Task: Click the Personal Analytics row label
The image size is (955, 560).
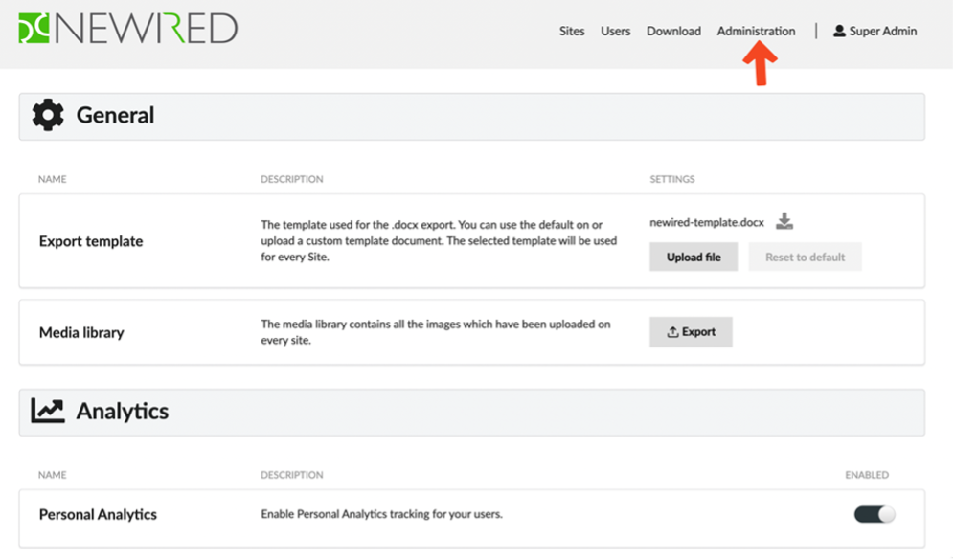Action: click(x=98, y=514)
